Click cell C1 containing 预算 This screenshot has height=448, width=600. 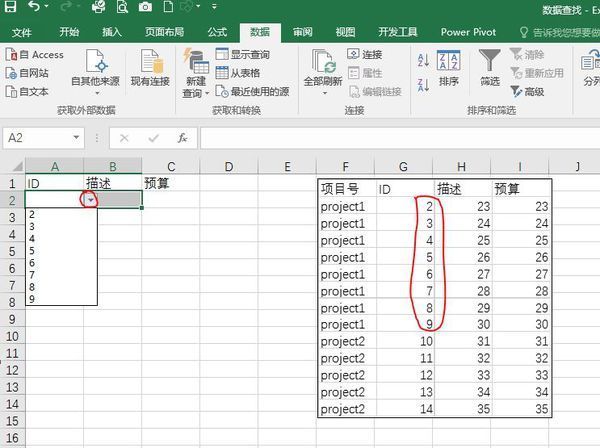click(171, 183)
